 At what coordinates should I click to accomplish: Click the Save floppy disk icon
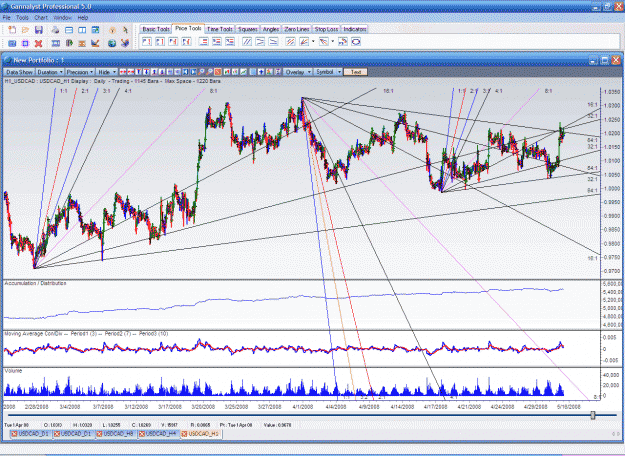39,30
